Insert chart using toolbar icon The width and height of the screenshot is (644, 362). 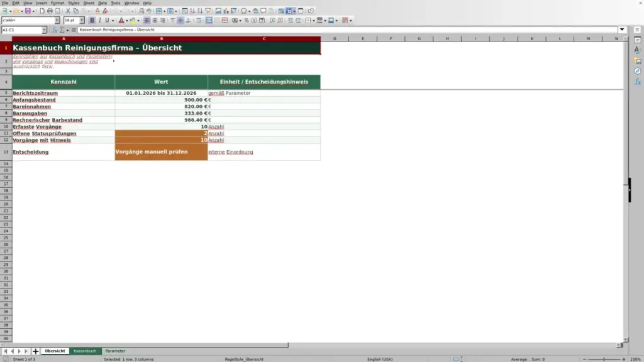(226, 11)
